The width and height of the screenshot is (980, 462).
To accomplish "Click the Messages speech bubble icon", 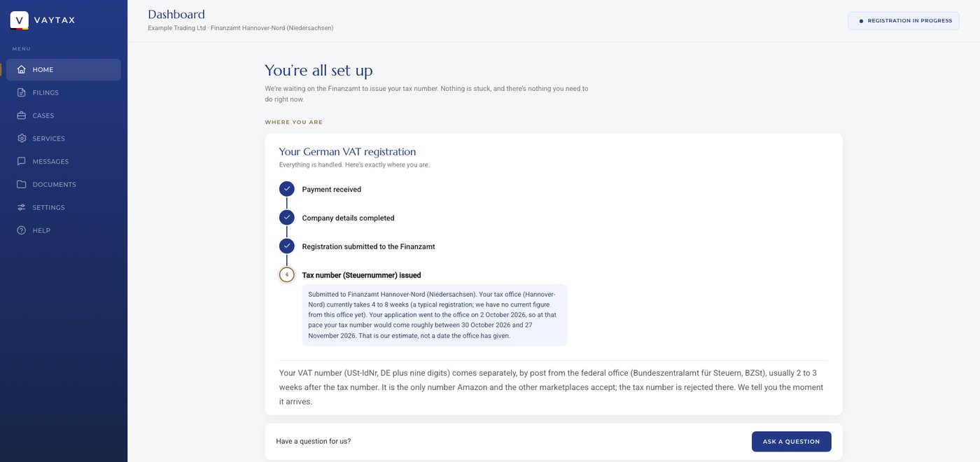I will 22,162.
